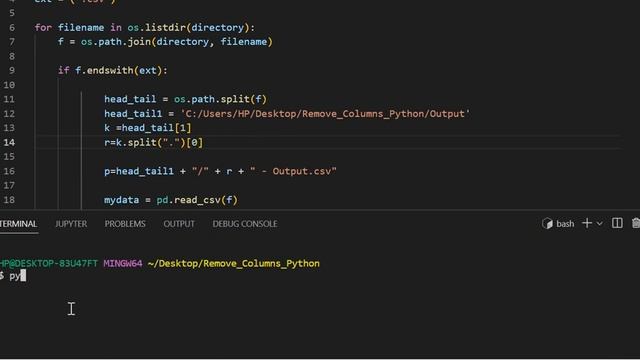
Task: Click the bash label in terminal toolbar
Action: (x=565, y=224)
